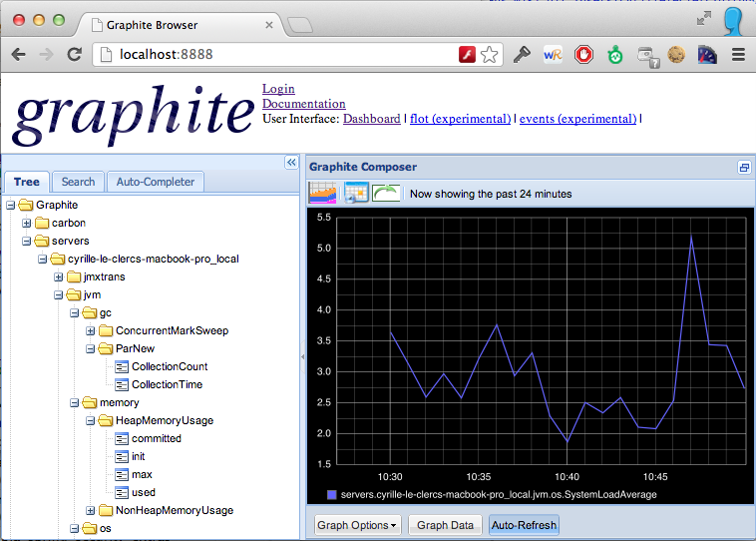Image resolution: width=756 pixels, height=541 pixels.
Task: Open the events (experimental) link
Action: coord(577,119)
